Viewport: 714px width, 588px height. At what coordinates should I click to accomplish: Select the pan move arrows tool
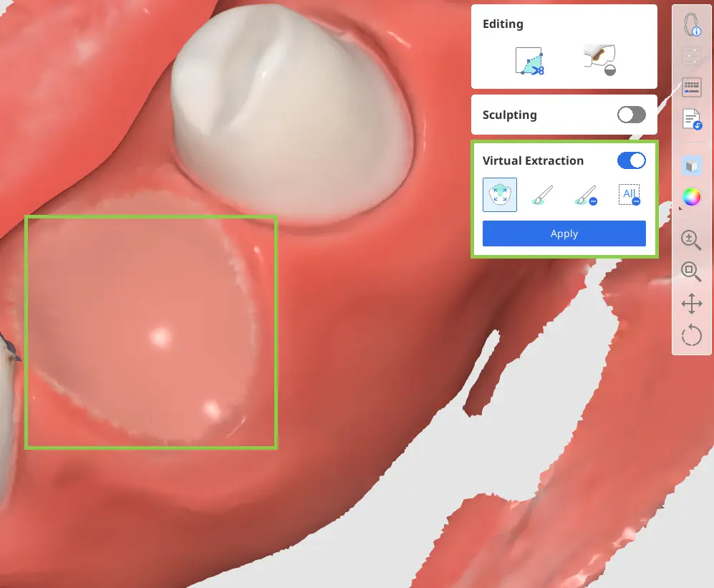pos(691,304)
